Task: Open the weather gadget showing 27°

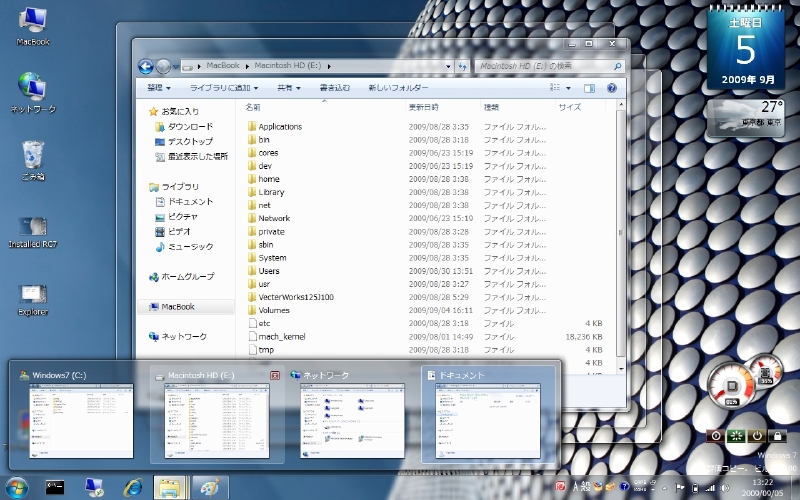Action: (x=746, y=118)
